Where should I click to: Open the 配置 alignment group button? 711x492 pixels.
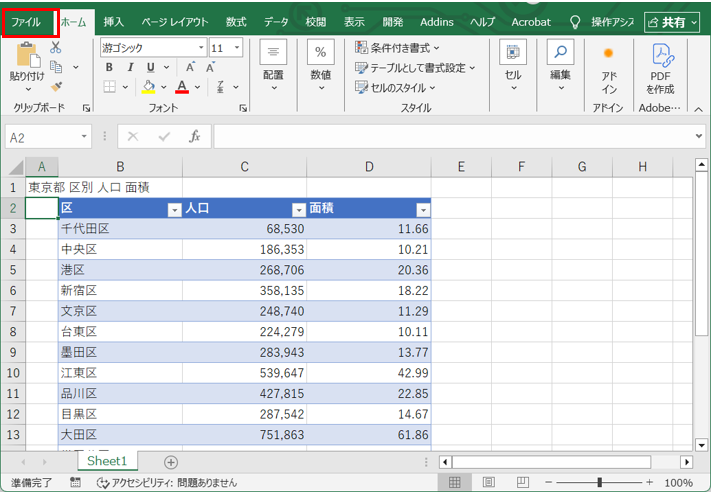[273, 66]
